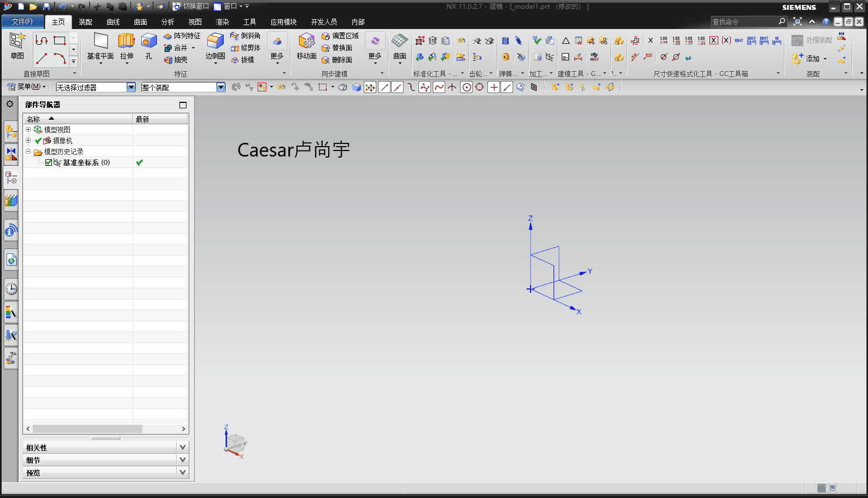Click 更多 in the 同步建模 group
The height and width of the screenshot is (498, 868).
[375, 48]
